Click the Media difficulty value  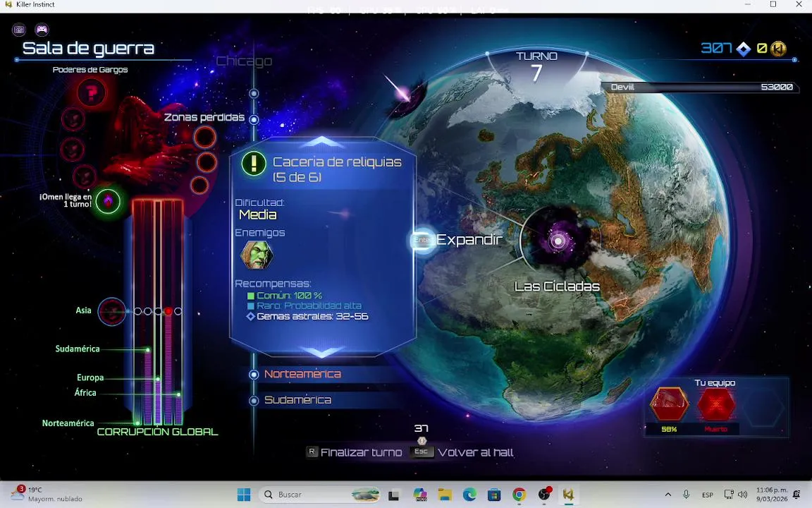pyautogui.click(x=257, y=214)
